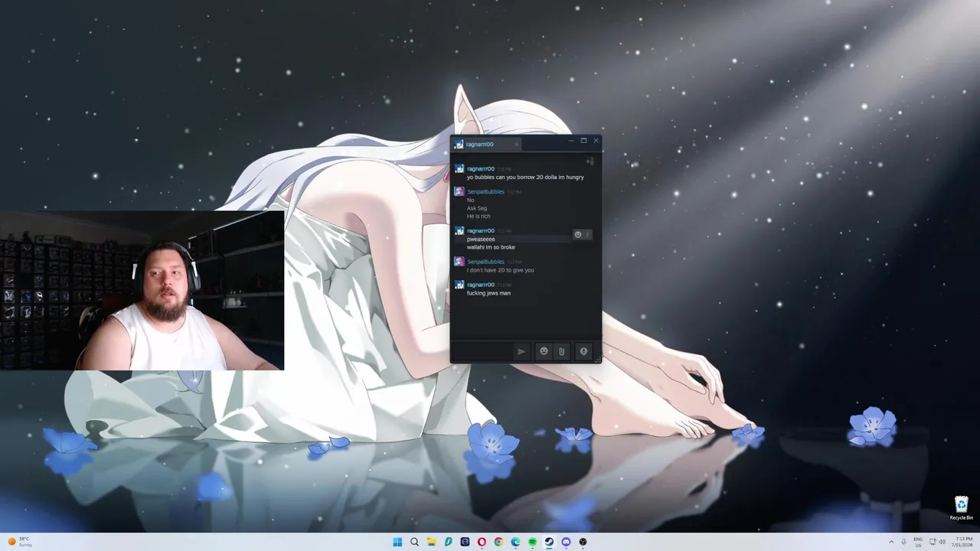
Task: Start voice chat with microphone button
Action: (583, 351)
